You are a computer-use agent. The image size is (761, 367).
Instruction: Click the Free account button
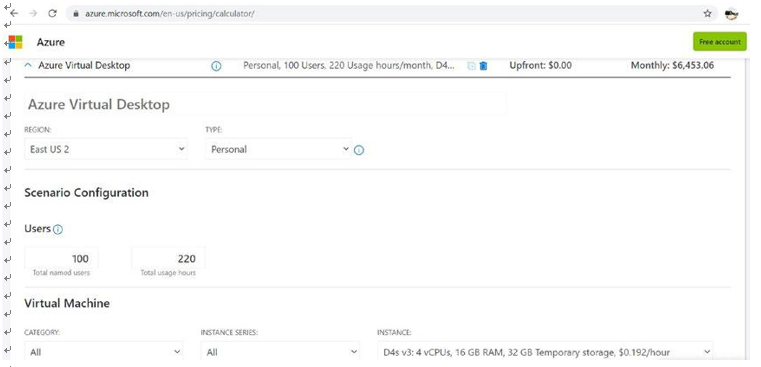pyautogui.click(x=720, y=42)
